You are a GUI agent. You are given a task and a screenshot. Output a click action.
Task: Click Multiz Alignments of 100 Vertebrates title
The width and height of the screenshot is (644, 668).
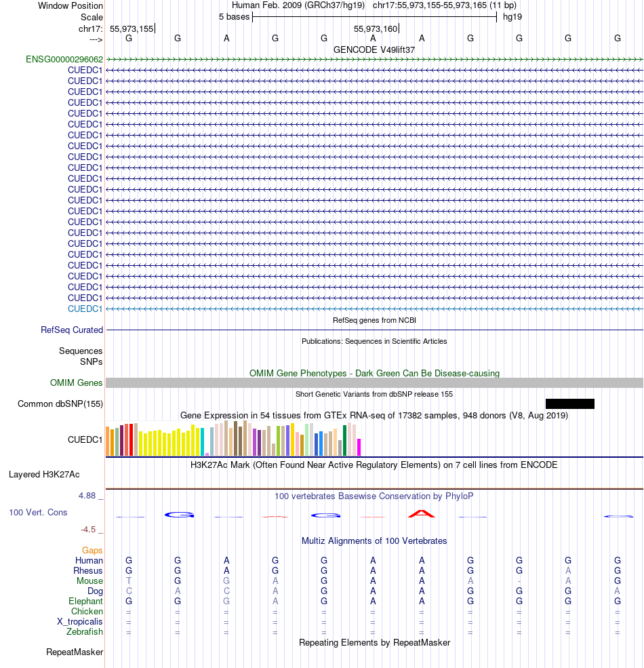pyautogui.click(x=374, y=541)
